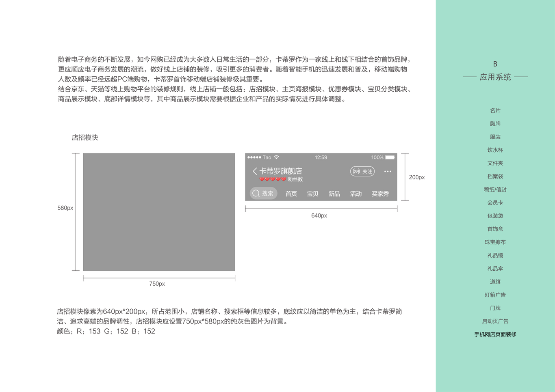The width and height of the screenshot is (555, 392).
Task: Select 名片 in the sidebar list
Action: click(495, 110)
